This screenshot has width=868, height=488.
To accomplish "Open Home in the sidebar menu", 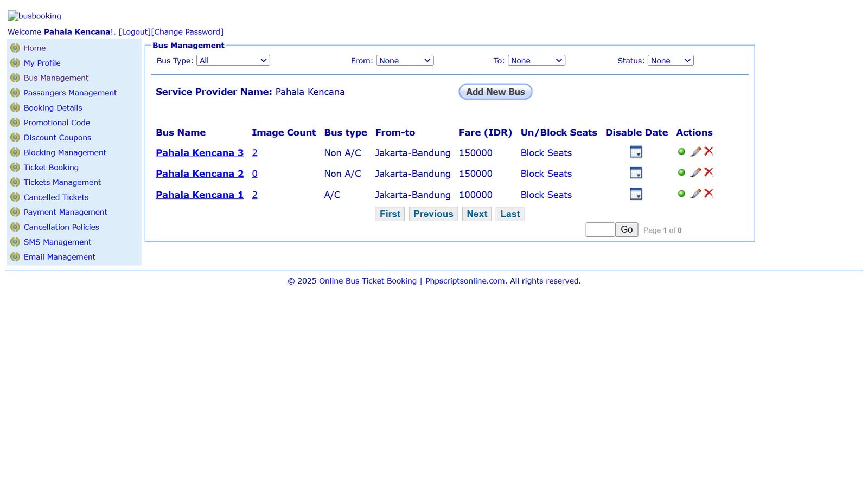I will (35, 48).
